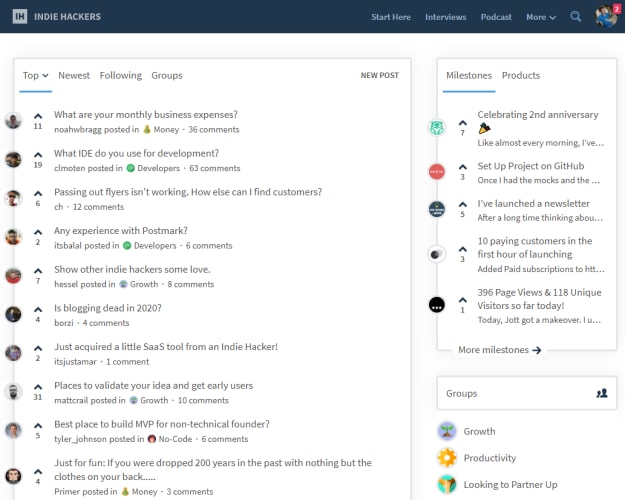
Task: Click product avatar for 'Celebrating 2nd anniversary'
Action: pos(436,128)
